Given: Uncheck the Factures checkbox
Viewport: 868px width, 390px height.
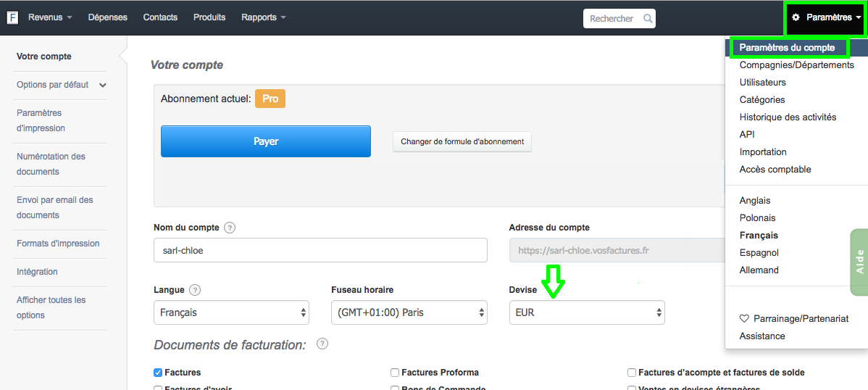Looking at the screenshot, I should click(158, 373).
